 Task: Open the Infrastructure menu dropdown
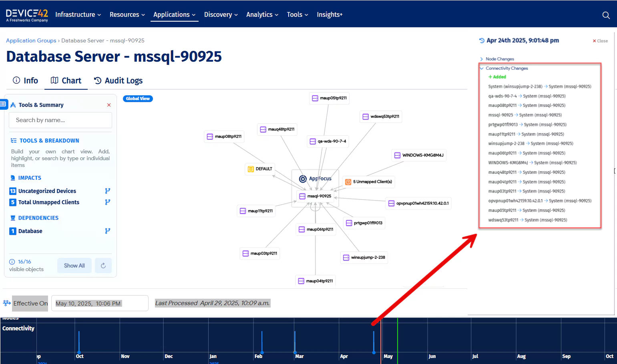coord(78,15)
